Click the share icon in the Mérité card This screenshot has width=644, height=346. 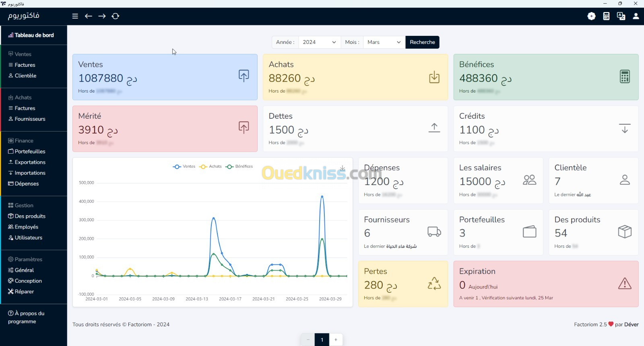tap(244, 127)
